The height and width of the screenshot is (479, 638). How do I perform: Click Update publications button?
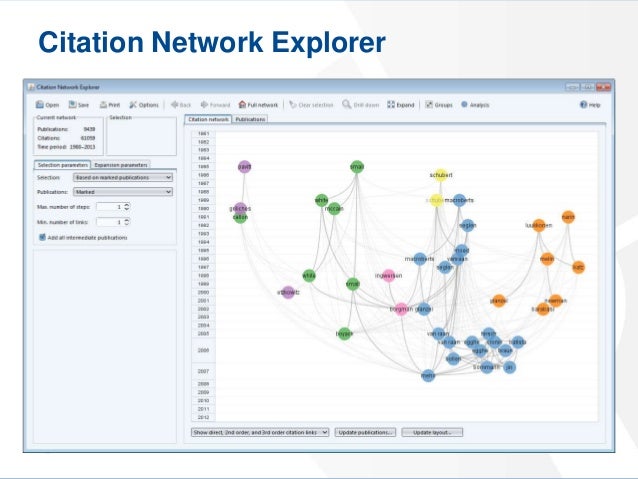coord(365,432)
